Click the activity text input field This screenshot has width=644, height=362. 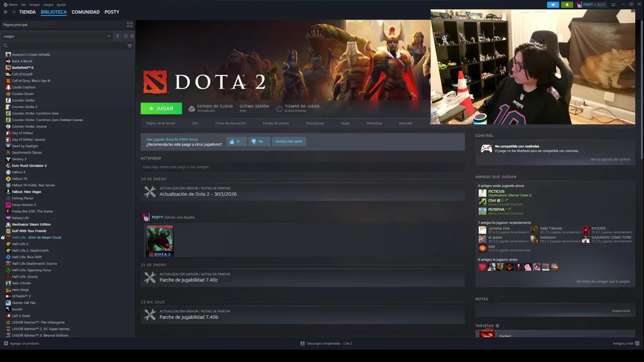tap(302, 167)
